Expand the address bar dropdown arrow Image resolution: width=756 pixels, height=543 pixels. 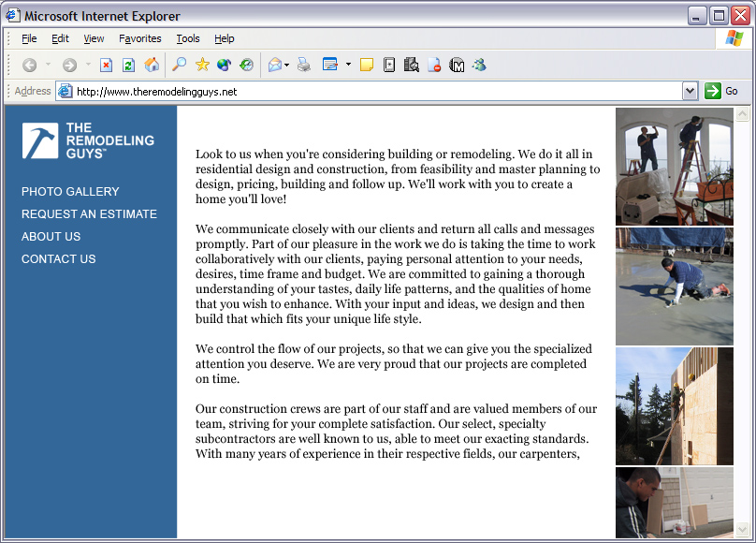click(x=691, y=91)
